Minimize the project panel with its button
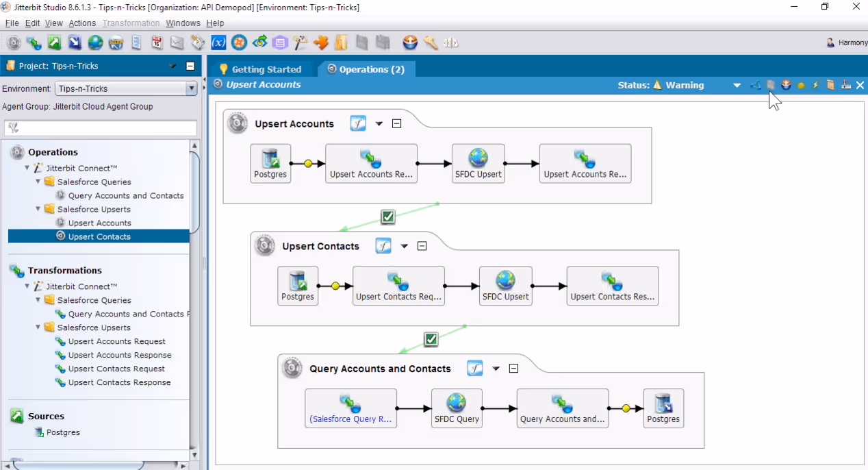 190,66
